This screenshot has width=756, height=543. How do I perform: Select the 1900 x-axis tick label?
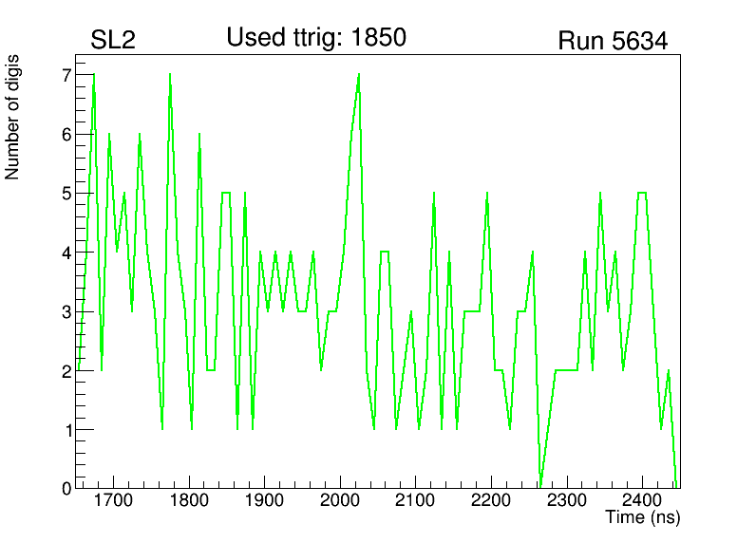coord(265,500)
